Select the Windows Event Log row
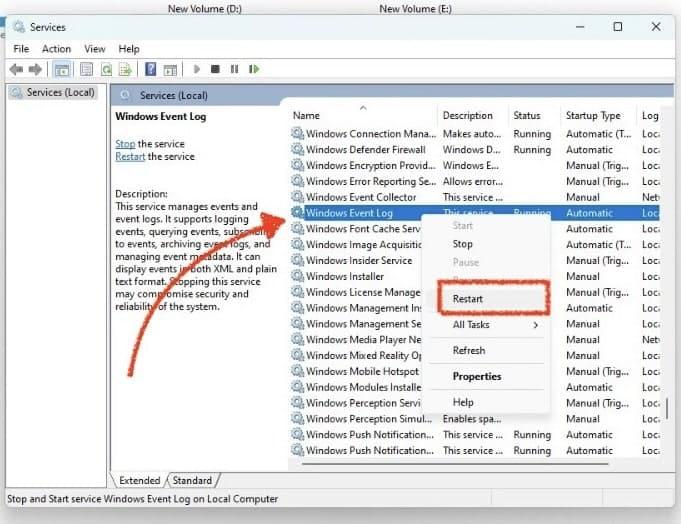Screen dimensions: 681x524 475,213
